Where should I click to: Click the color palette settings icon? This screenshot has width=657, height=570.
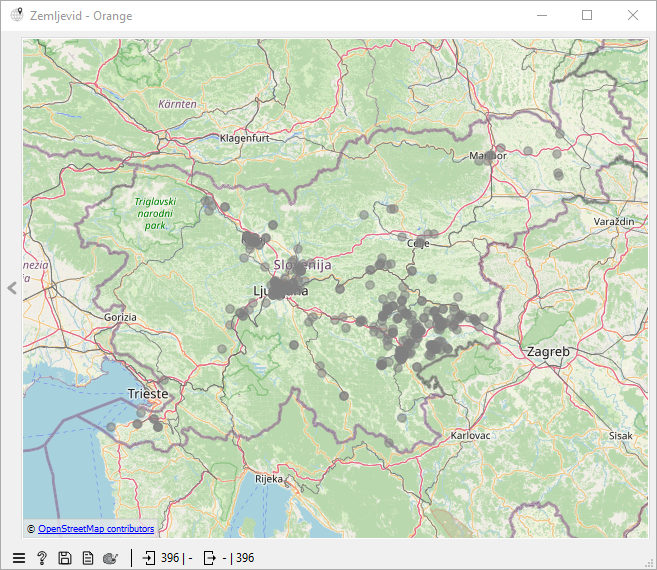coord(110,558)
